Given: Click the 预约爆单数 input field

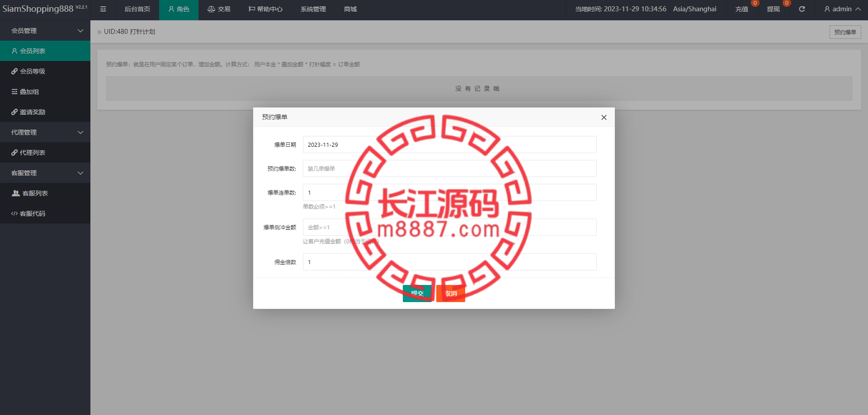Looking at the screenshot, I should [449, 168].
